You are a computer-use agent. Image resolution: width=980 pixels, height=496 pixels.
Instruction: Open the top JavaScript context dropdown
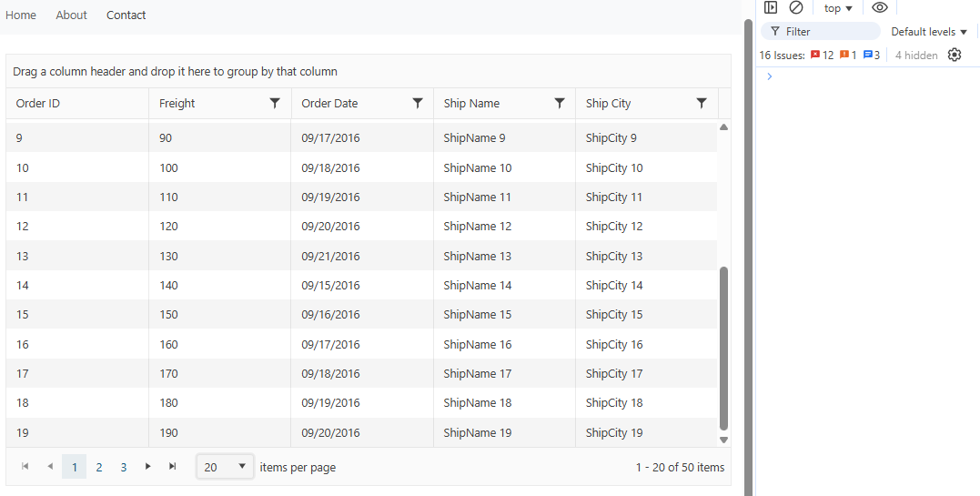838,8
